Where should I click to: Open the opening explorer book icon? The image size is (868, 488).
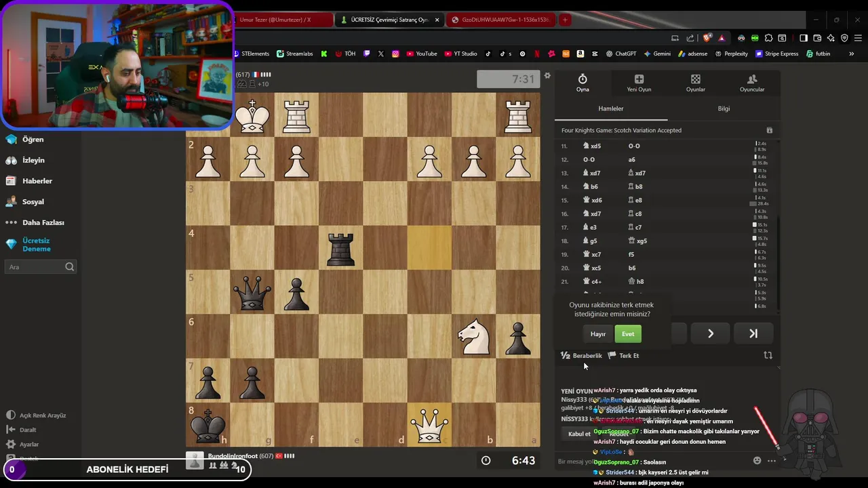[x=769, y=130]
